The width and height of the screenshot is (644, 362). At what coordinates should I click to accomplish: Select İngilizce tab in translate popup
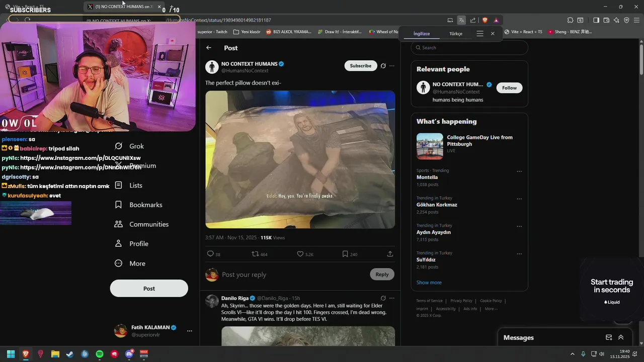coord(422,34)
